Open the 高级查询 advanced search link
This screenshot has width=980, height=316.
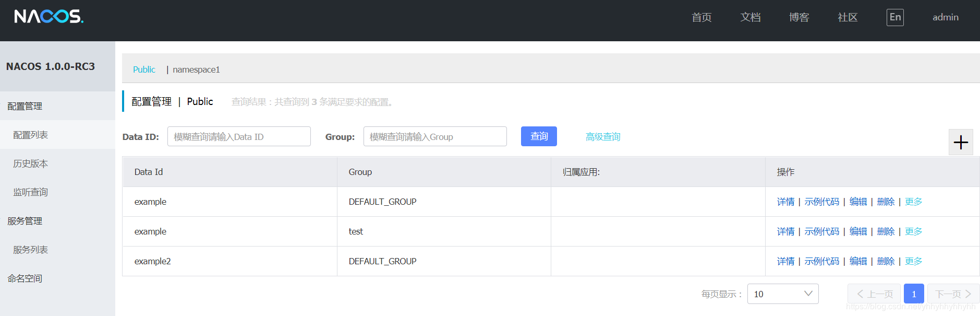603,137
